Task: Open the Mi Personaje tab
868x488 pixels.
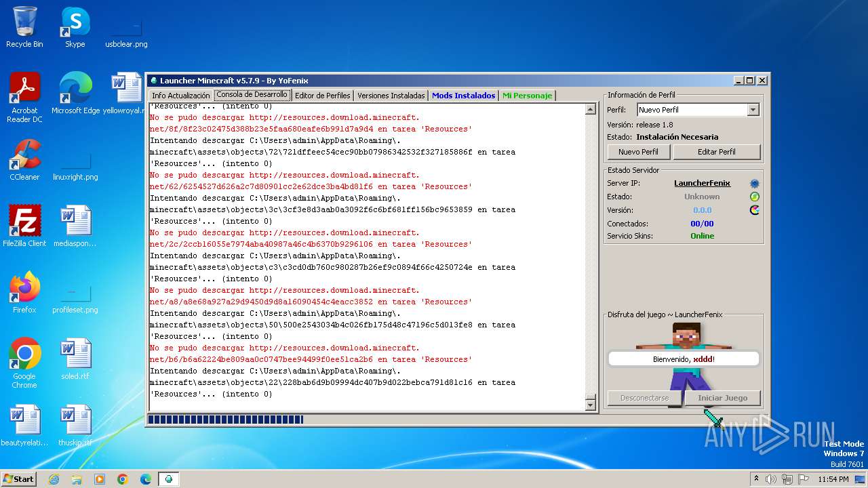Action: 527,96
